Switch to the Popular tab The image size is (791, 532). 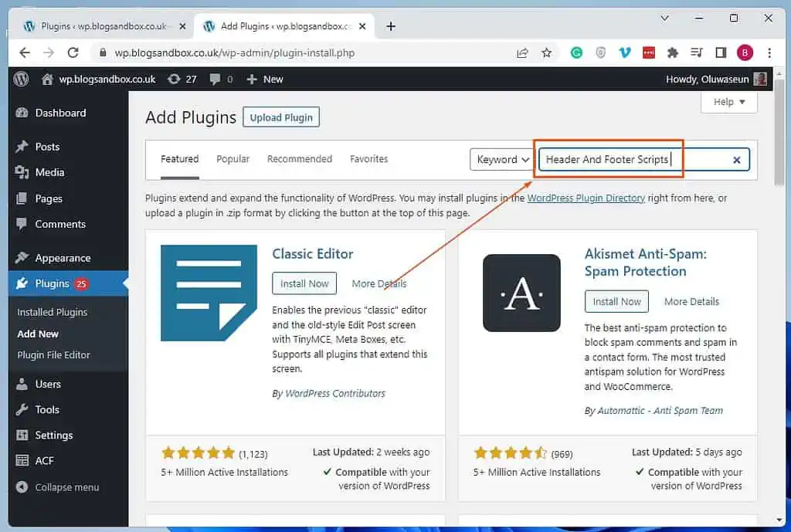[233, 159]
